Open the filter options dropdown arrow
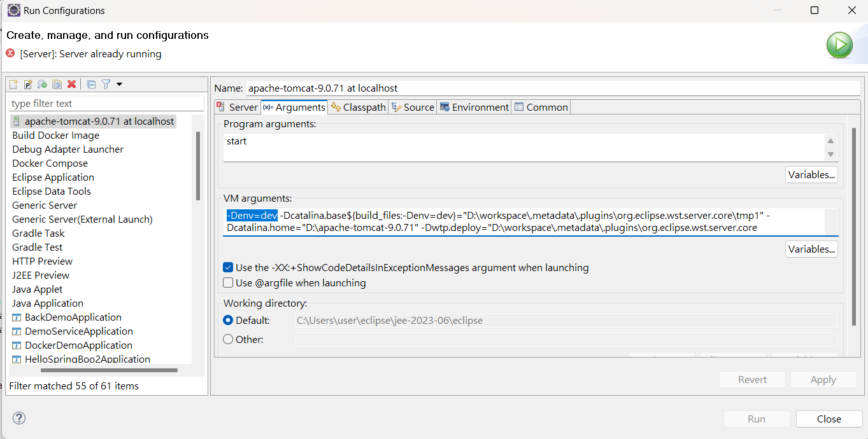 click(119, 84)
